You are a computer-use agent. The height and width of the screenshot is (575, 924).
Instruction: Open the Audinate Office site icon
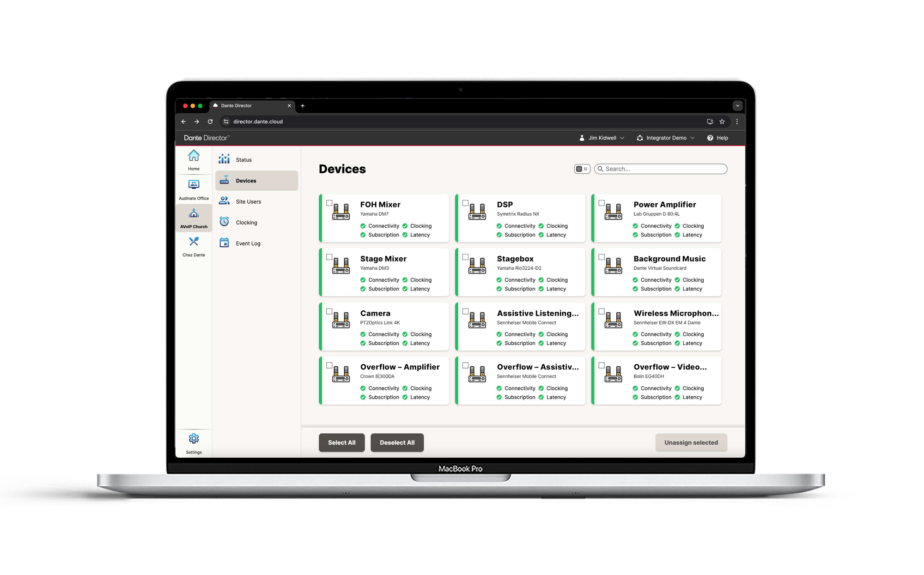(x=194, y=185)
